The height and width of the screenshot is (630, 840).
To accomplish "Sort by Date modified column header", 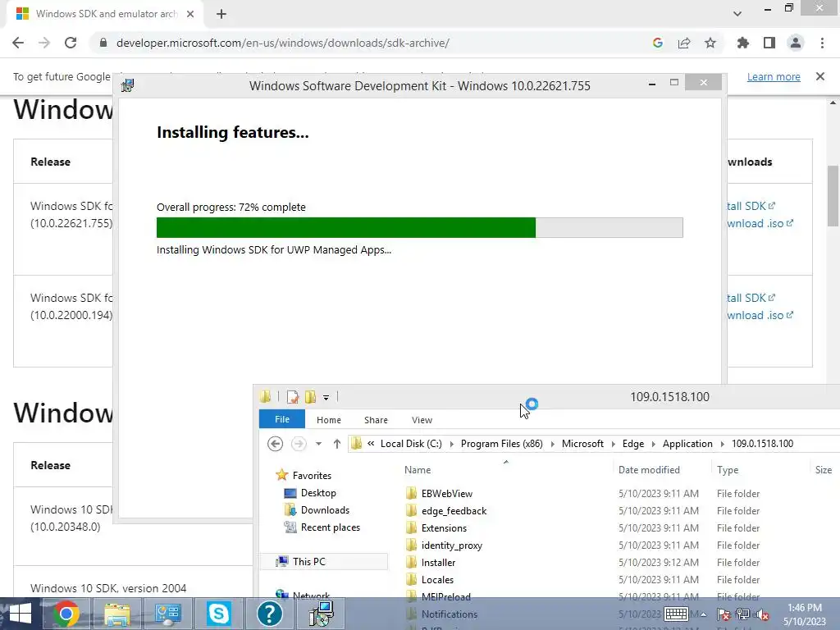I will pyautogui.click(x=649, y=470).
